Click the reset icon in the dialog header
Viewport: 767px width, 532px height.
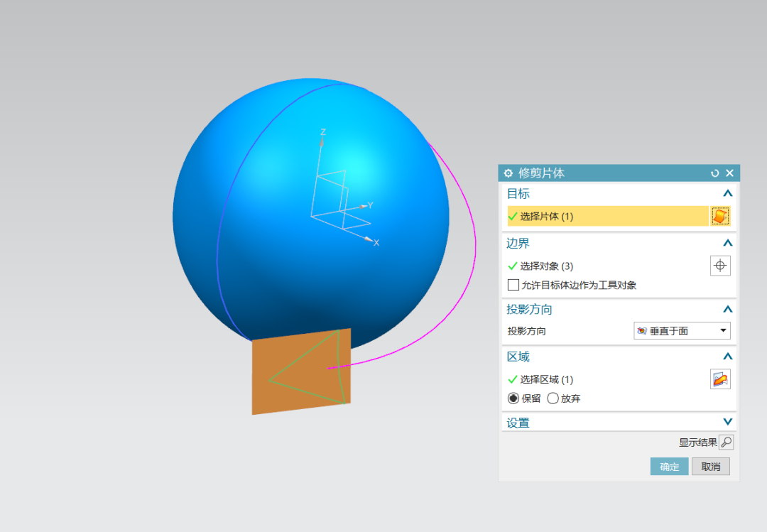(716, 173)
